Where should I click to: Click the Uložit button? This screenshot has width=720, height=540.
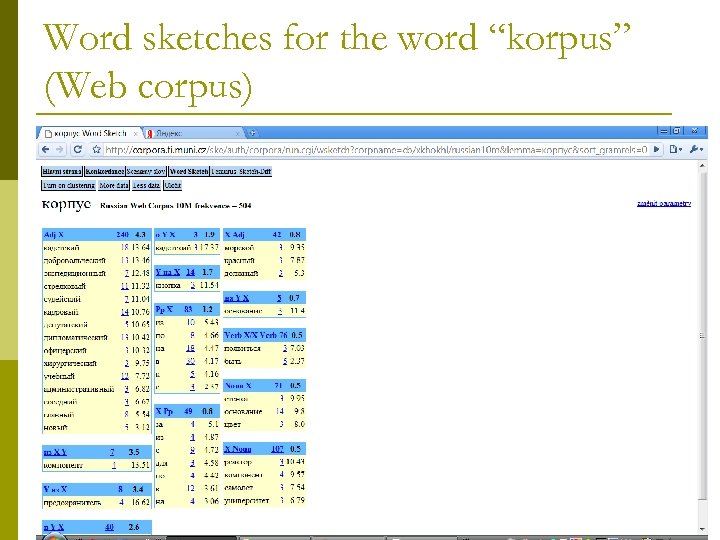tap(173, 186)
